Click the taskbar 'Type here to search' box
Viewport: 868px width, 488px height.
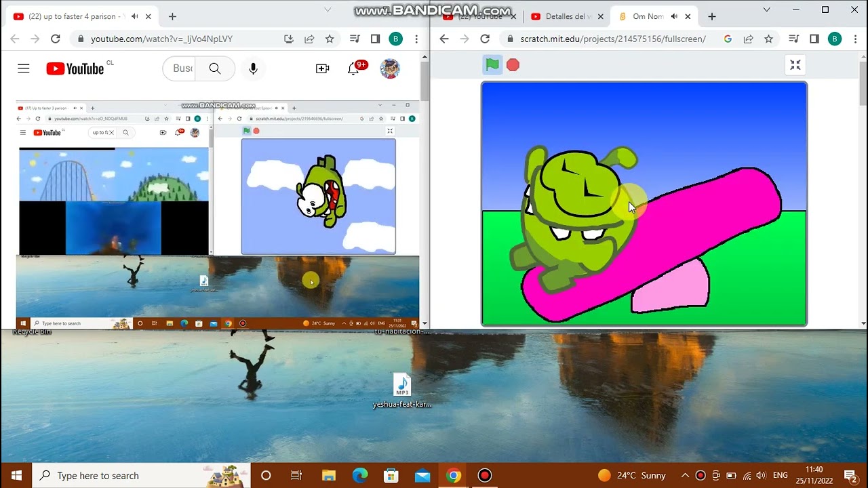pos(142,475)
